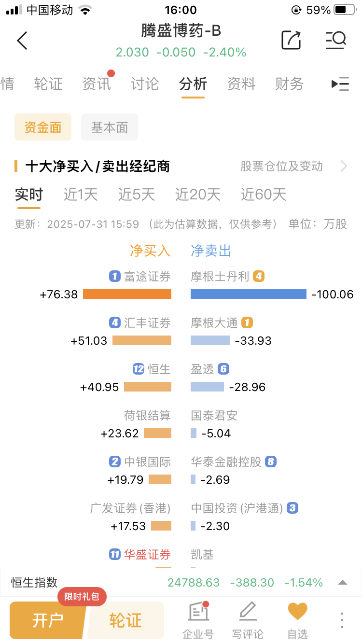This screenshot has width=362, height=644.
Task: Tap the back arrow icon
Action: point(22,41)
